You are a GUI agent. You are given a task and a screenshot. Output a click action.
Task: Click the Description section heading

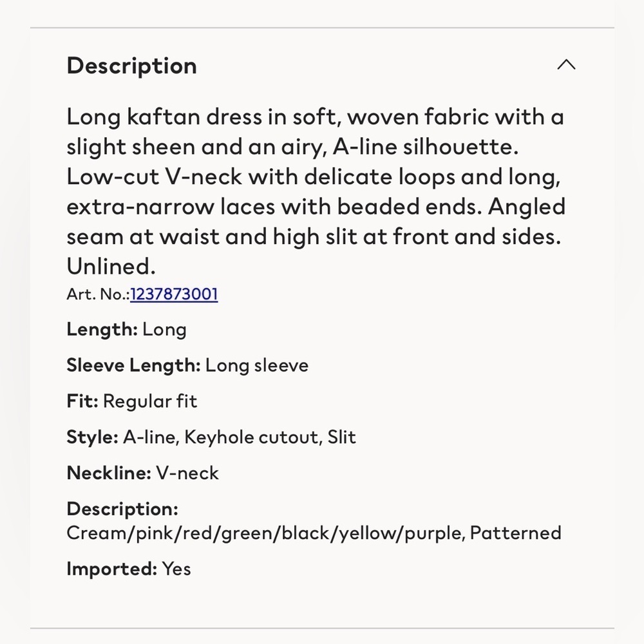click(132, 66)
